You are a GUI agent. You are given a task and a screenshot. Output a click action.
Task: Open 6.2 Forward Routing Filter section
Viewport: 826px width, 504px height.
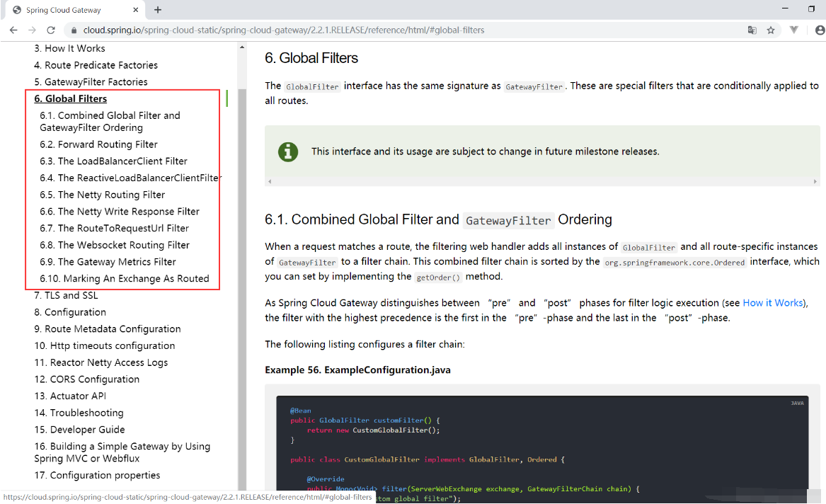click(x=98, y=144)
